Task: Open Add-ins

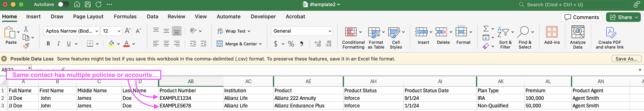Action: pos(552,35)
